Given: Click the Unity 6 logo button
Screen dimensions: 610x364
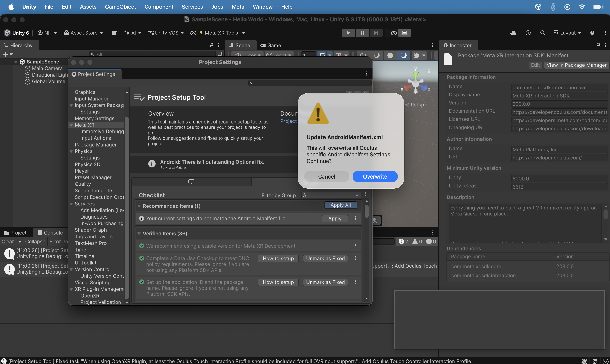Looking at the screenshot, I should (x=17, y=33).
